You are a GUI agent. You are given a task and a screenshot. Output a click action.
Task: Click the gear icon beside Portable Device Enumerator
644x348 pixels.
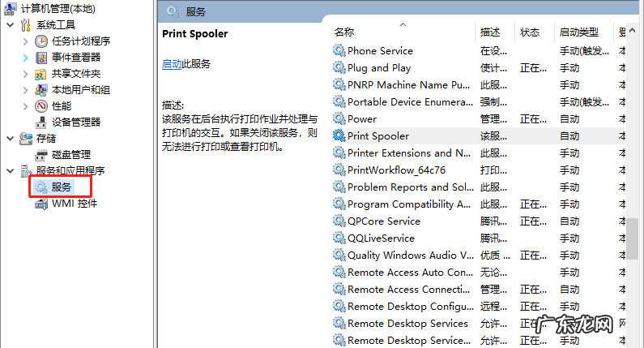pyautogui.click(x=339, y=101)
